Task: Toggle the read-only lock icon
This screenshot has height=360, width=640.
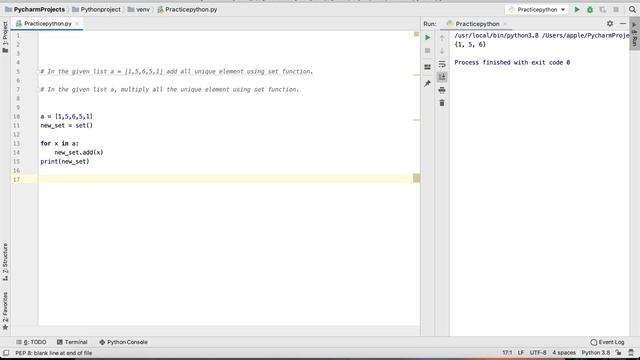Action: point(619,353)
